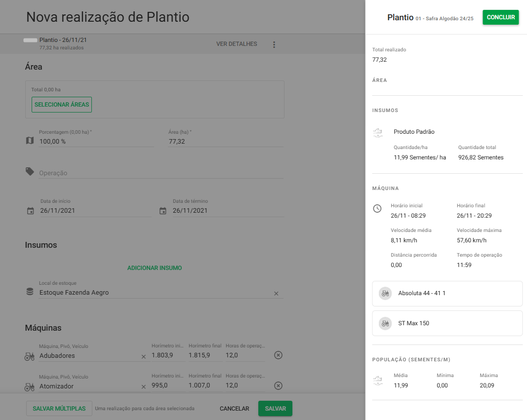Screen dimensions: 527x420
Task: Select the ST Max 150 machine card
Action: [447, 323]
